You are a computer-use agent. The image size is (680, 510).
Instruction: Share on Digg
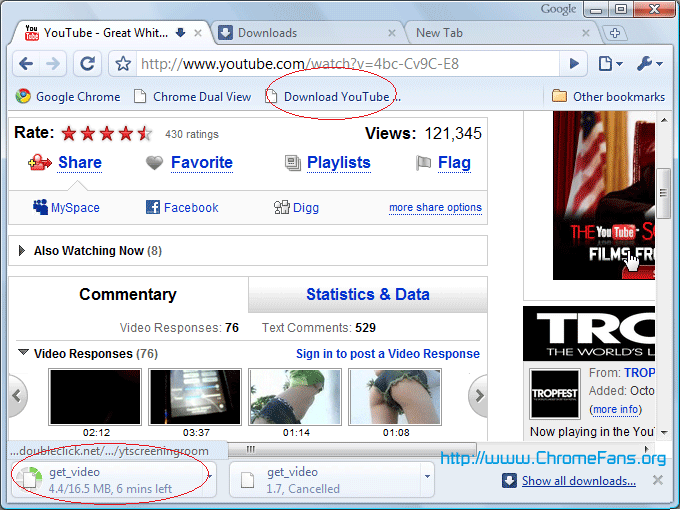tap(306, 208)
